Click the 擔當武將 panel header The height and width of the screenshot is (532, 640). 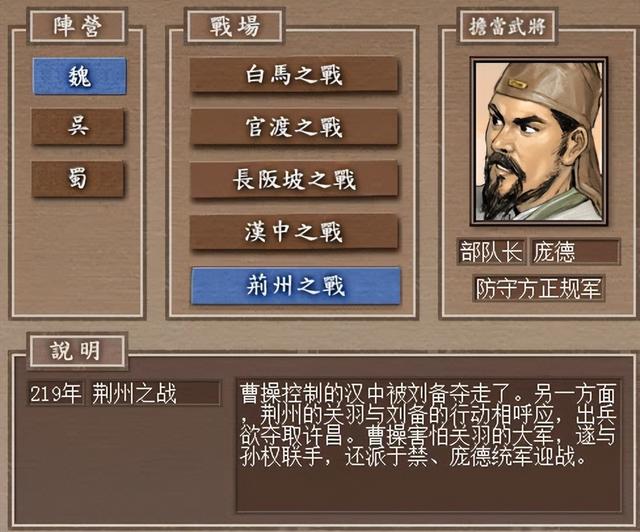(x=507, y=27)
